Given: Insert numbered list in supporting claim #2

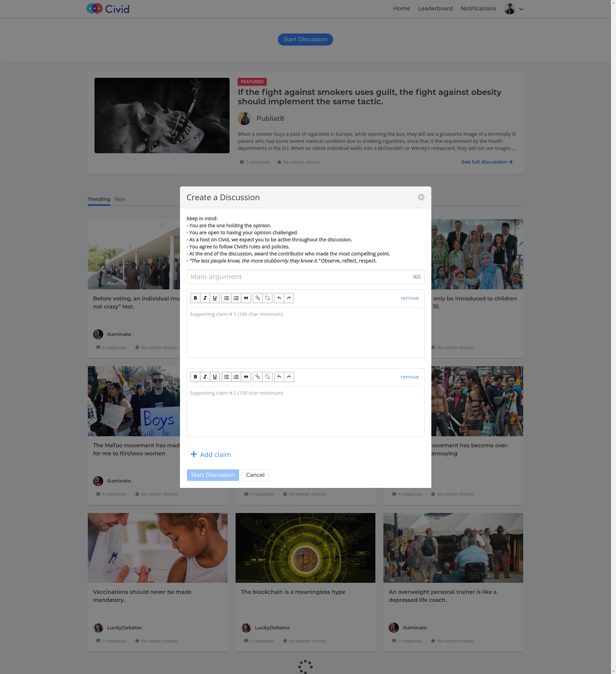Looking at the screenshot, I should (x=236, y=377).
